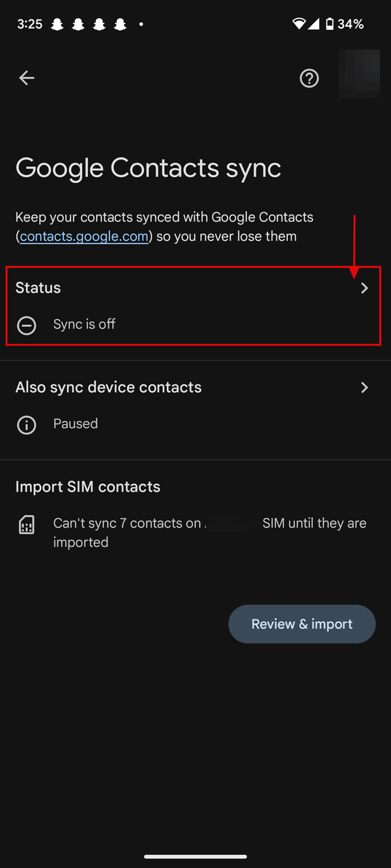This screenshot has width=391, height=868.
Task: Expand Also sync device contacts chevron
Action: coord(364,387)
